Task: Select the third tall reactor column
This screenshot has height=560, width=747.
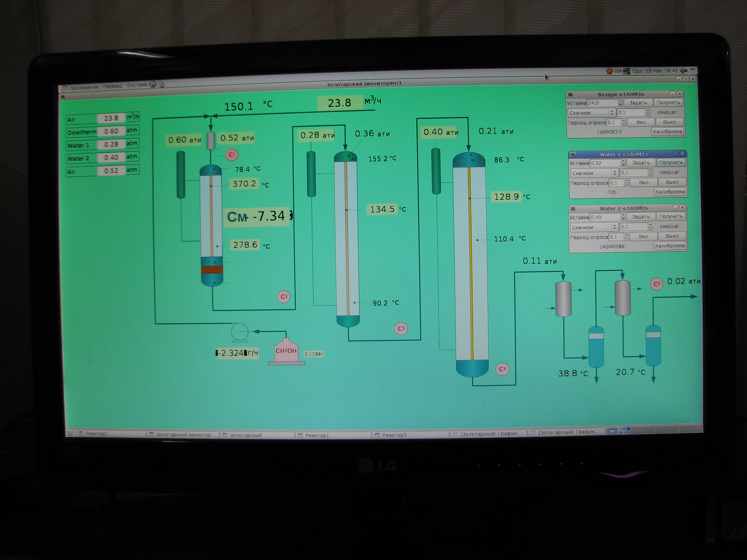Action: coord(471,264)
